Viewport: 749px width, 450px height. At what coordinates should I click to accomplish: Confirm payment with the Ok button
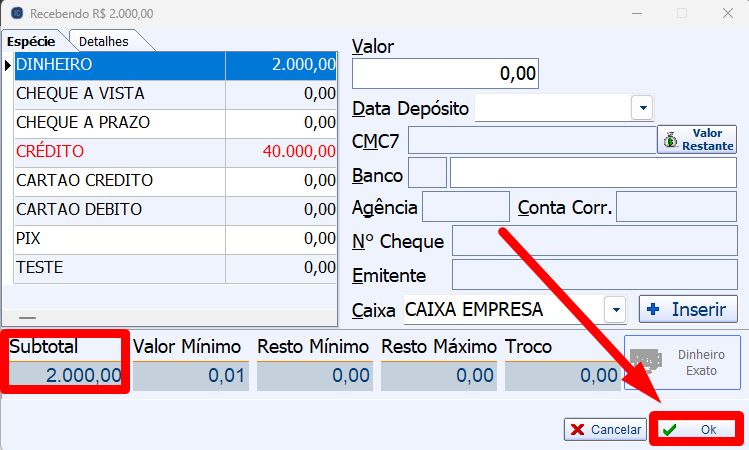click(696, 429)
